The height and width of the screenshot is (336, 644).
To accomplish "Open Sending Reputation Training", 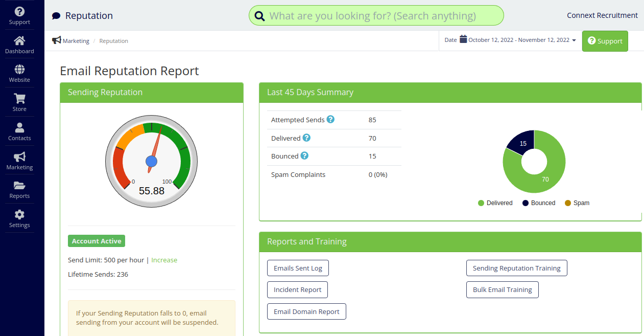I will (x=516, y=268).
